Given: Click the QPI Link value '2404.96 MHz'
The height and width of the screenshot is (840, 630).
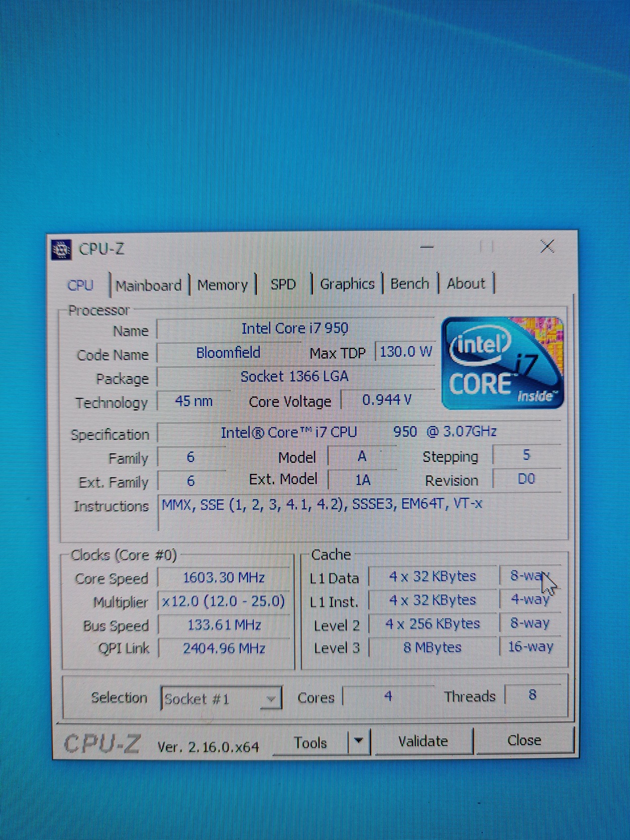Looking at the screenshot, I should (224, 649).
